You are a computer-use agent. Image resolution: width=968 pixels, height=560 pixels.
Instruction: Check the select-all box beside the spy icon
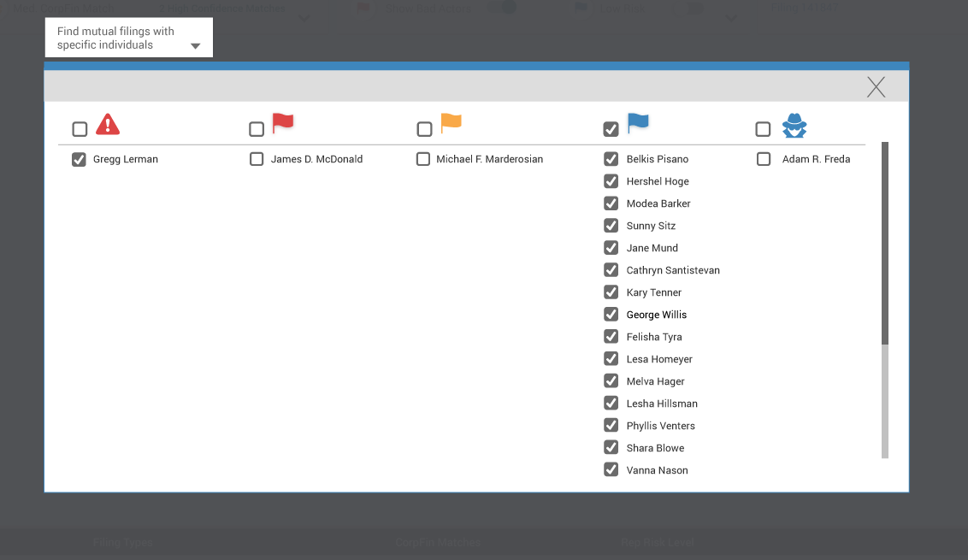(764, 129)
